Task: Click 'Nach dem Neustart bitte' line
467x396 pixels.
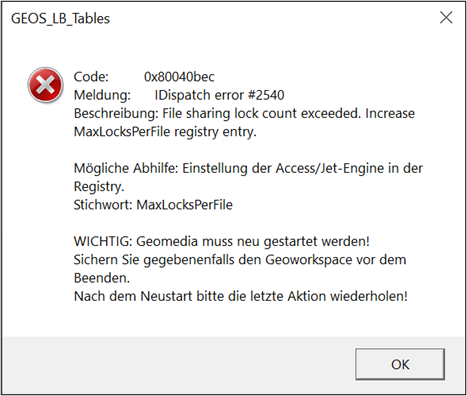Action: coord(241,296)
